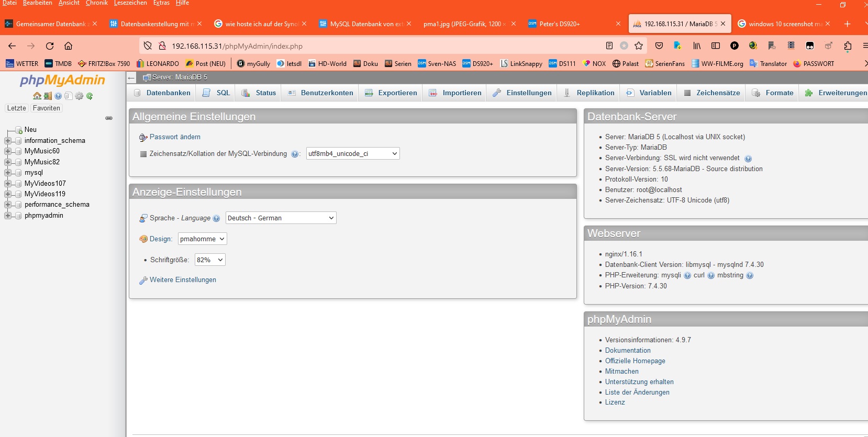Click the browser home button
The width and height of the screenshot is (868, 437).
(x=68, y=46)
